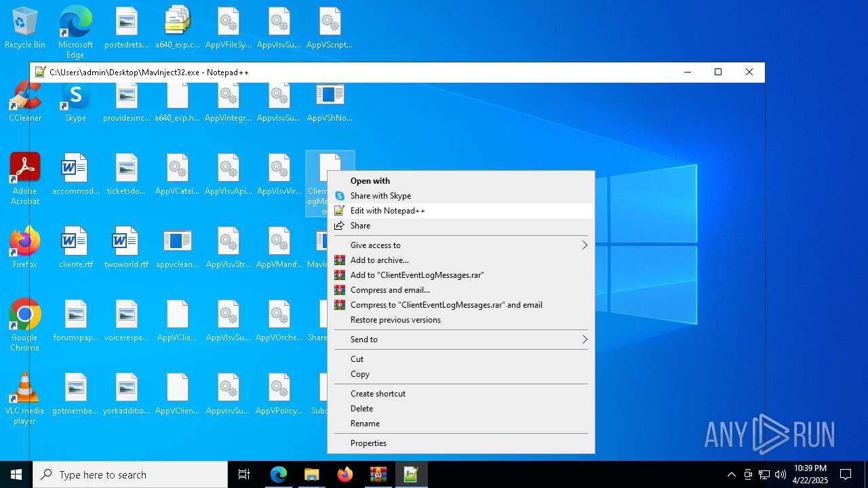Choose Compress to "ClientEventLogMessages.rar" and email
The height and width of the screenshot is (488, 868).
[x=461, y=305]
